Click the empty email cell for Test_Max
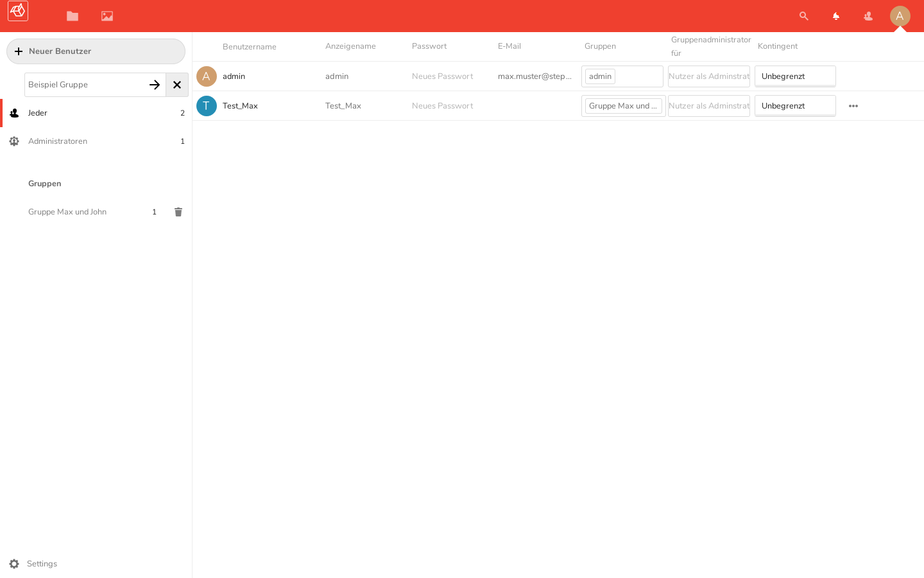Image resolution: width=924 pixels, height=578 pixels. [535, 106]
